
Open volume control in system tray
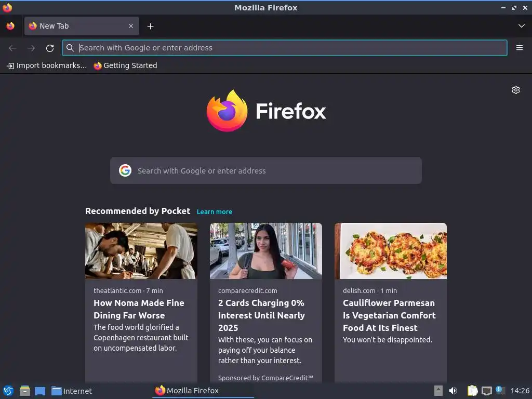453,391
